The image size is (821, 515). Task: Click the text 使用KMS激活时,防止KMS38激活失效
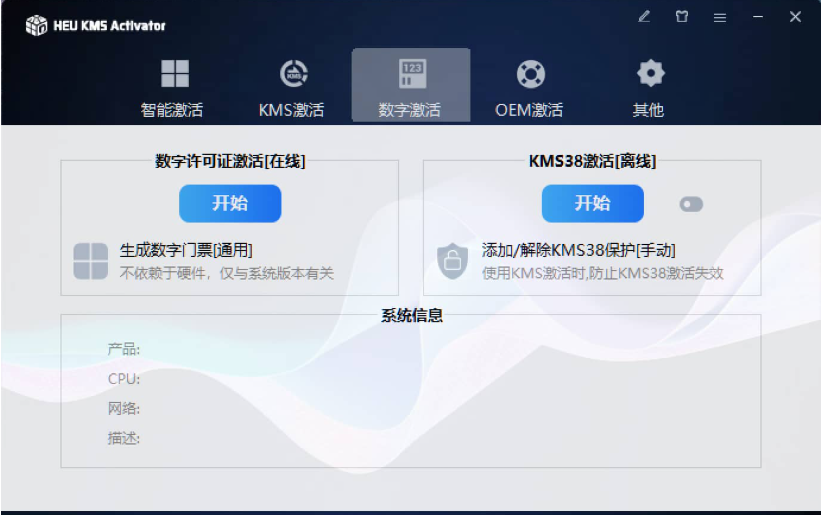[603, 273]
